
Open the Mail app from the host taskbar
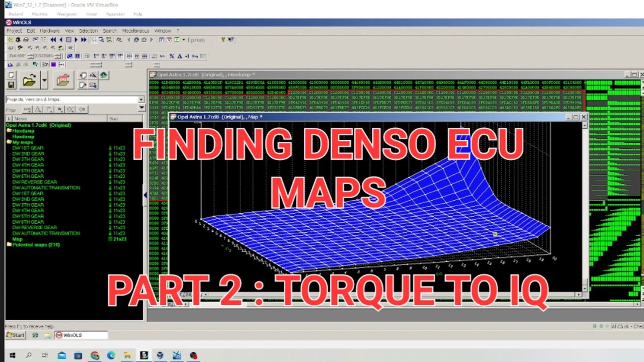tap(62, 355)
